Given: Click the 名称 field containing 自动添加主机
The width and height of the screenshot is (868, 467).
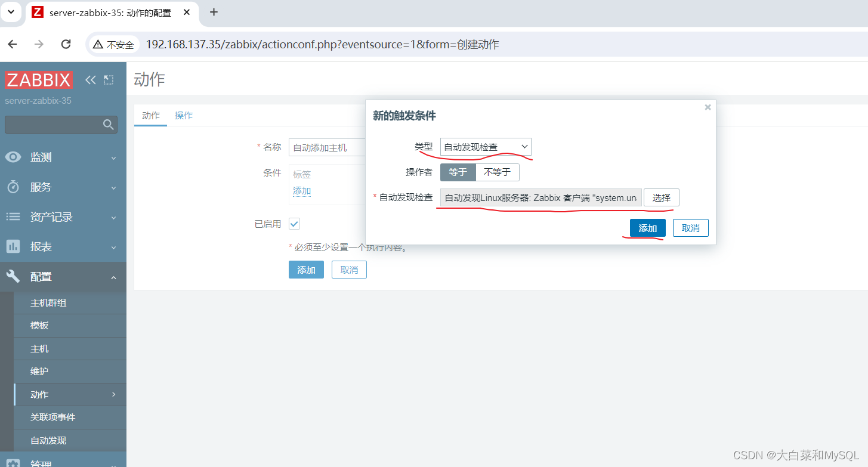Looking at the screenshot, I should coord(327,147).
